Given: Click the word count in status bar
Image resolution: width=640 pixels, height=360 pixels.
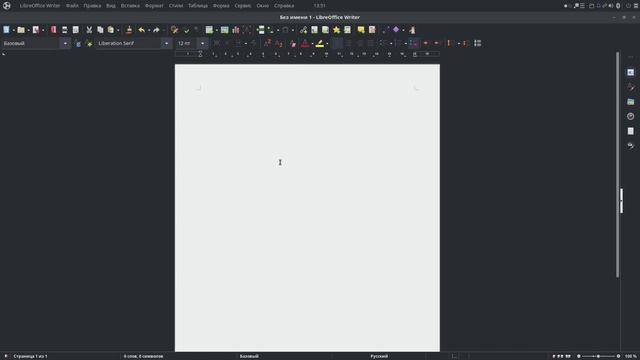Looking at the screenshot, I should click(x=143, y=356).
